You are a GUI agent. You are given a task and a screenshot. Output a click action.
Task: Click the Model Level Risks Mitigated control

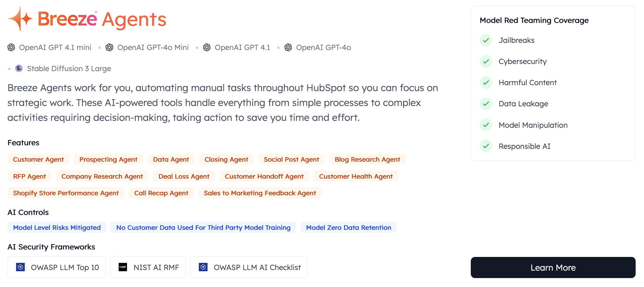pos(57,227)
